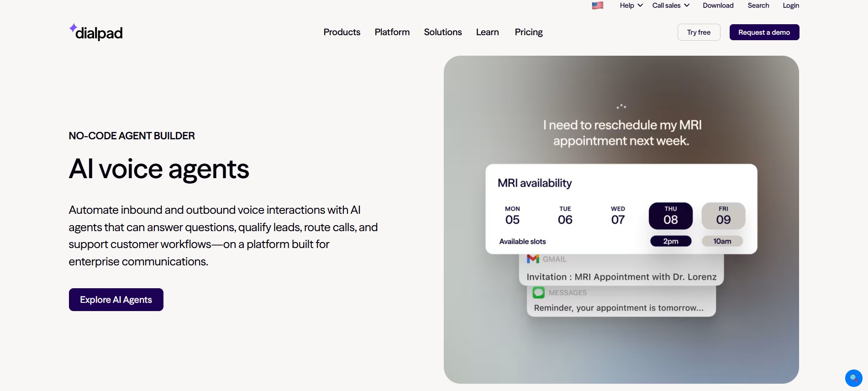
Task: Open the Solutions menu
Action: tap(443, 32)
